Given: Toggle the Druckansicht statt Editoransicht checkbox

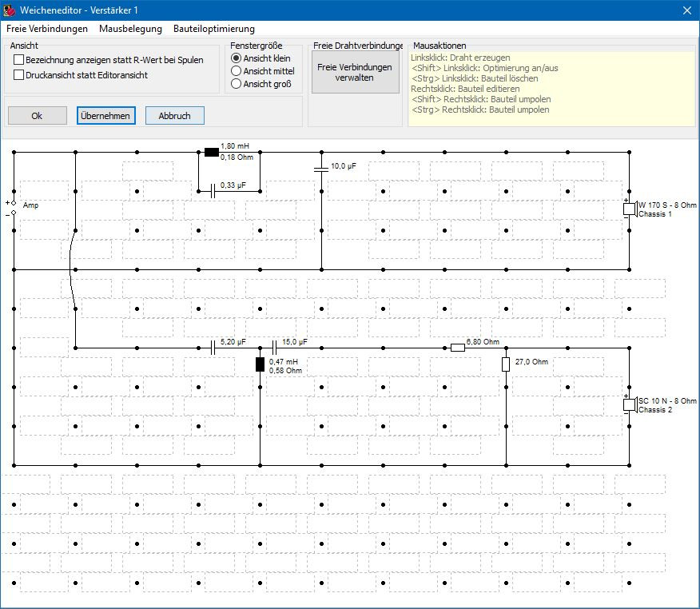Looking at the screenshot, I should click(19, 75).
